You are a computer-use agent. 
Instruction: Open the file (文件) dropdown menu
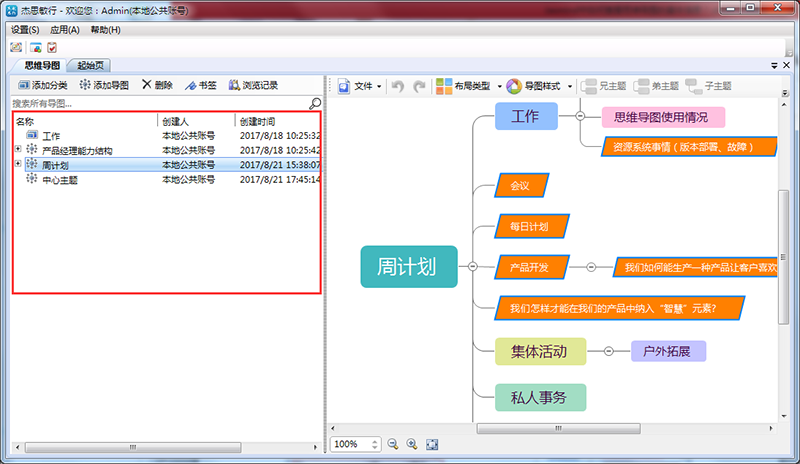[x=360, y=86]
